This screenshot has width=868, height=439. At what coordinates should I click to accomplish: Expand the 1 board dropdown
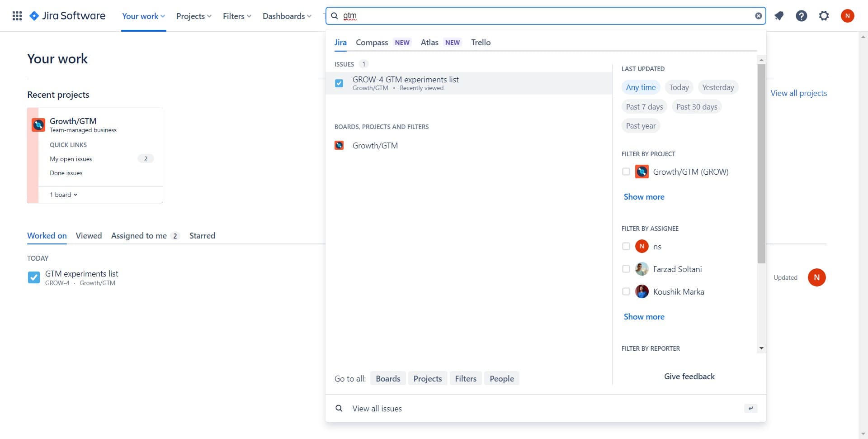(x=63, y=195)
